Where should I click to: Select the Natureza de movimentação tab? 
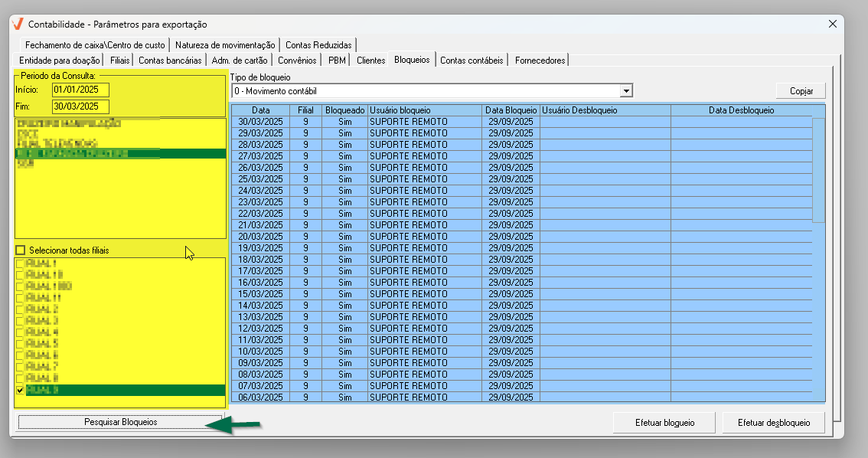pos(224,45)
